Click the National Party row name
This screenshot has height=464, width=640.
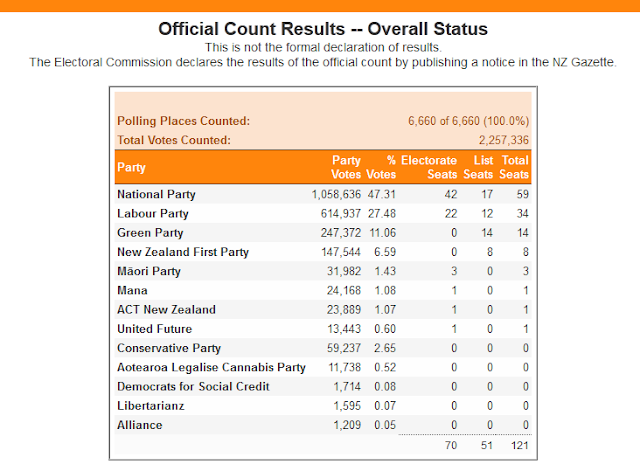tap(156, 194)
